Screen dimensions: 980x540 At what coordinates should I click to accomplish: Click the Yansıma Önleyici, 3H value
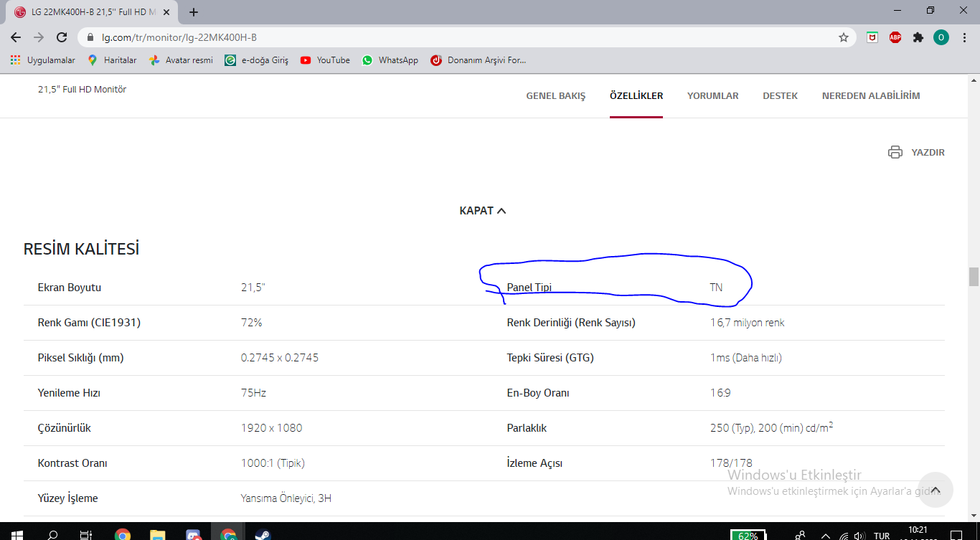tap(286, 498)
